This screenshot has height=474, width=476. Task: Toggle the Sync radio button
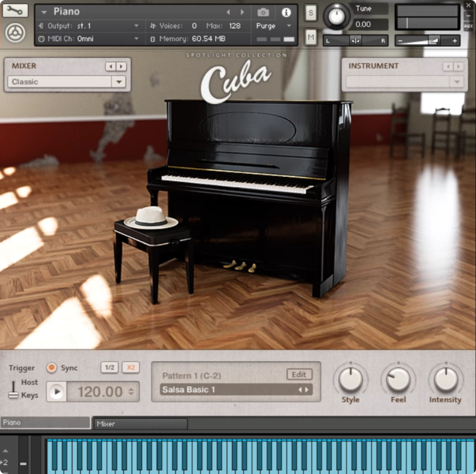52,368
